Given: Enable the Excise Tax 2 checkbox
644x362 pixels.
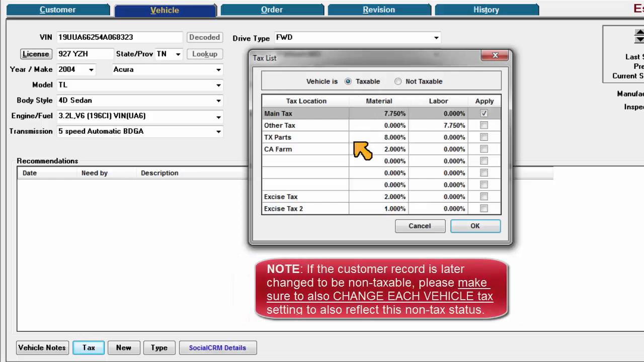Looking at the screenshot, I should click(484, 209).
